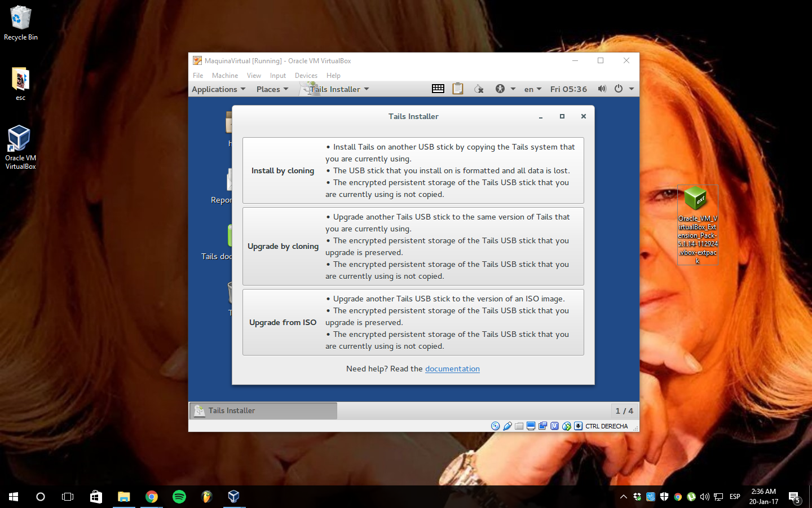Select the esc desktop icon
This screenshot has height=508, width=812.
[x=20, y=84]
